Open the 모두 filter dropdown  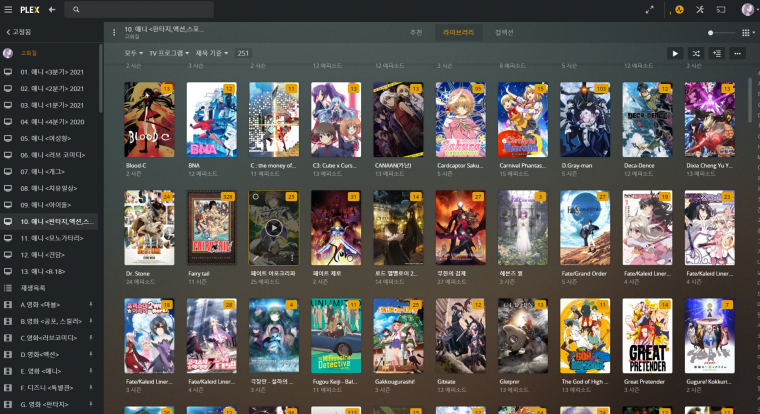click(133, 53)
